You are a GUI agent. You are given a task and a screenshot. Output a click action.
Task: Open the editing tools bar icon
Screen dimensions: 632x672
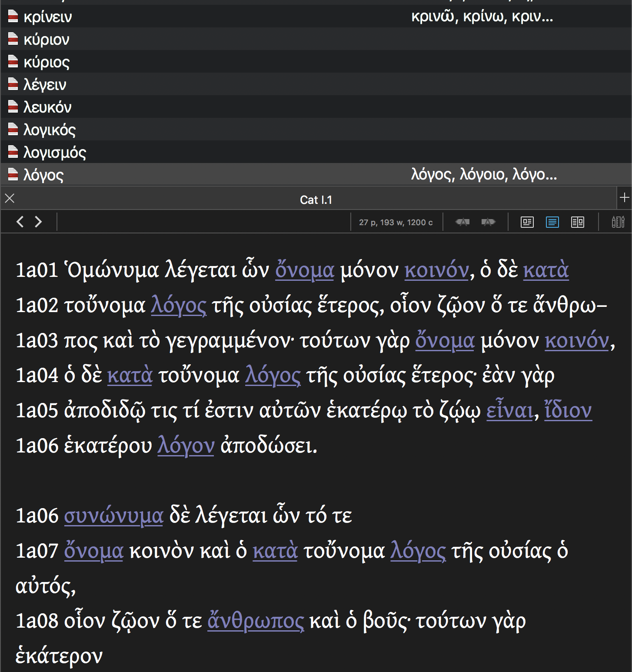point(618,222)
